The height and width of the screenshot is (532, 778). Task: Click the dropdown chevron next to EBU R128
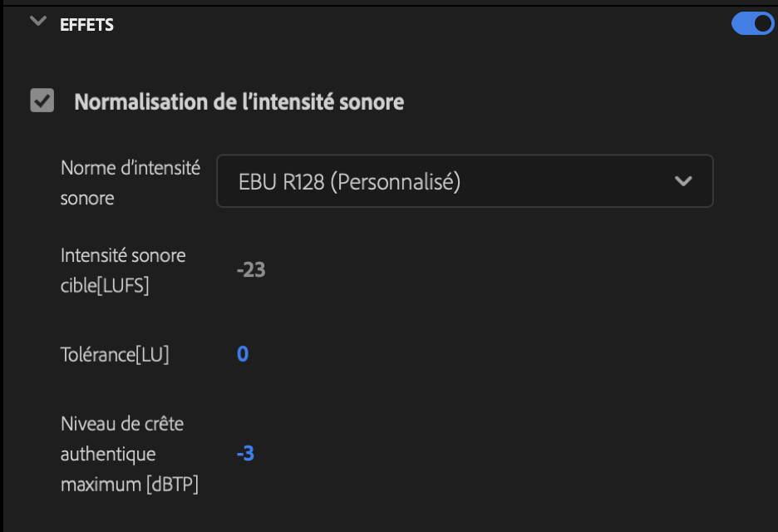[x=683, y=180]
